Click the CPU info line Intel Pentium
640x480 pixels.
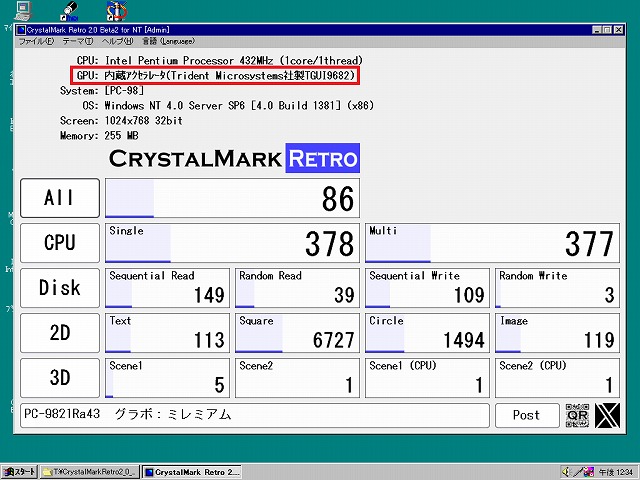[x=220, y=60]
